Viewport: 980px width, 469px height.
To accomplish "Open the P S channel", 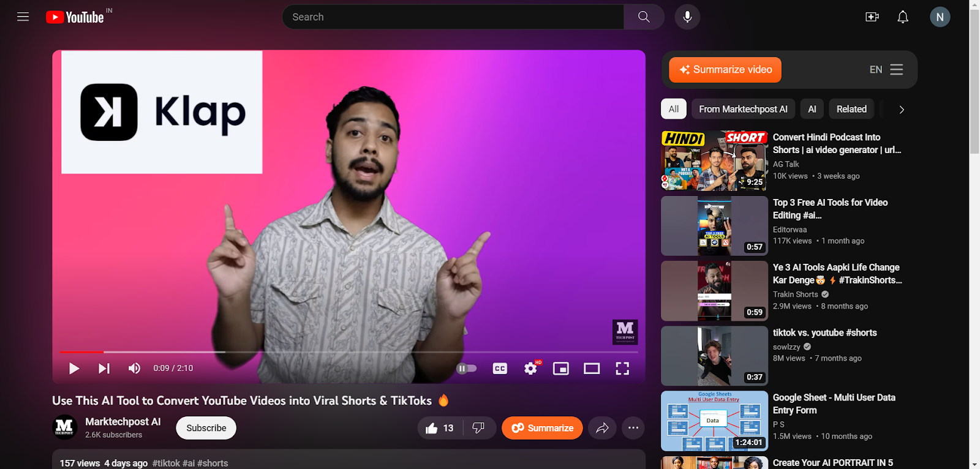I will pyautogui.click(x=778, y=424).
